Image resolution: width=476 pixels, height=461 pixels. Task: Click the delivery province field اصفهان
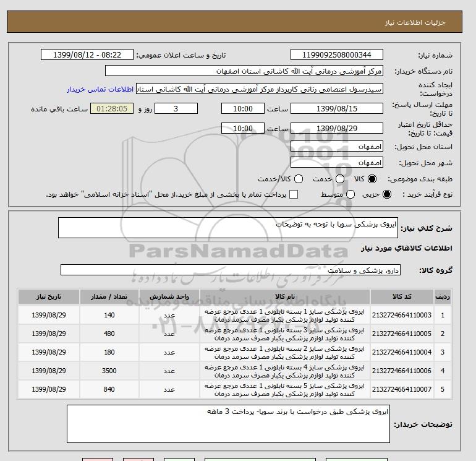click(337, 147)
